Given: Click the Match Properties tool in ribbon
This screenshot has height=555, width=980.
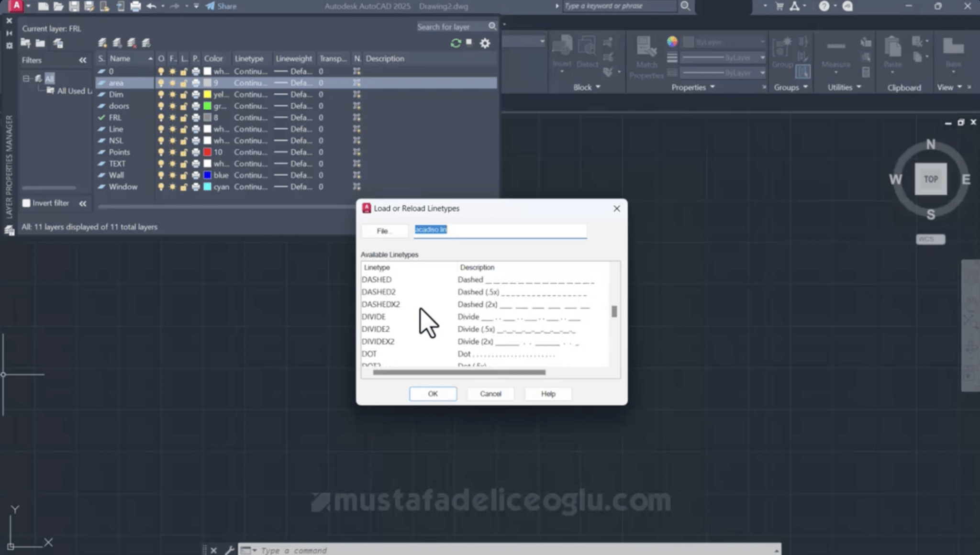Looking at the screenshot, I should pos(646,57).
